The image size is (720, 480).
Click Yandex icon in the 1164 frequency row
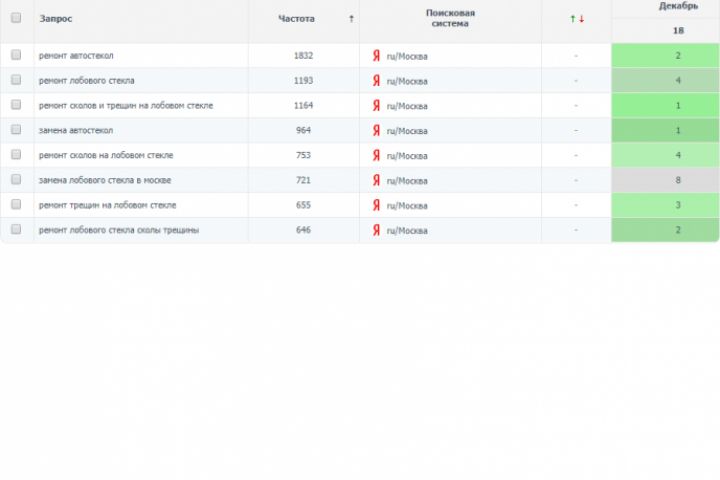tap(377, 106)
